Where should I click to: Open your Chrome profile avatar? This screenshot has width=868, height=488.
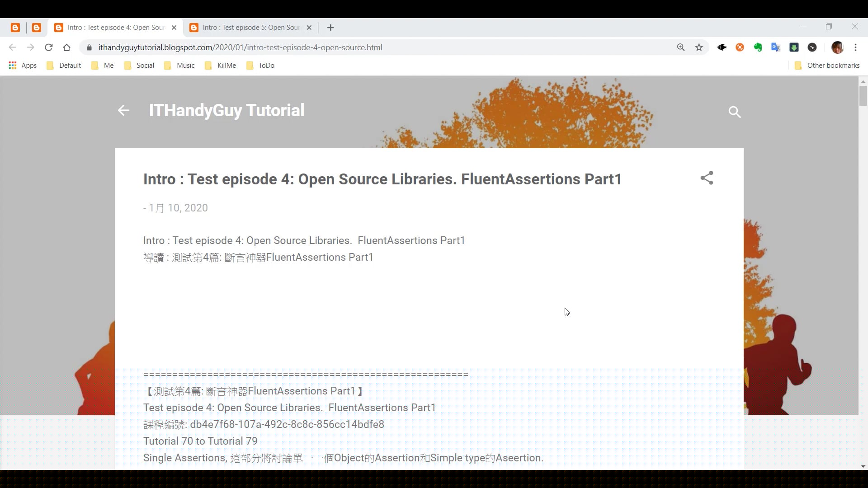(x=838, y=47)
